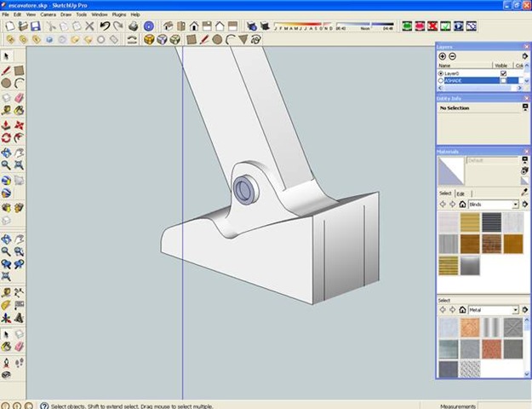Click the red X delete icon
Image resolution: width=532 pixels, height=409 pixels.
coord(89,26)
